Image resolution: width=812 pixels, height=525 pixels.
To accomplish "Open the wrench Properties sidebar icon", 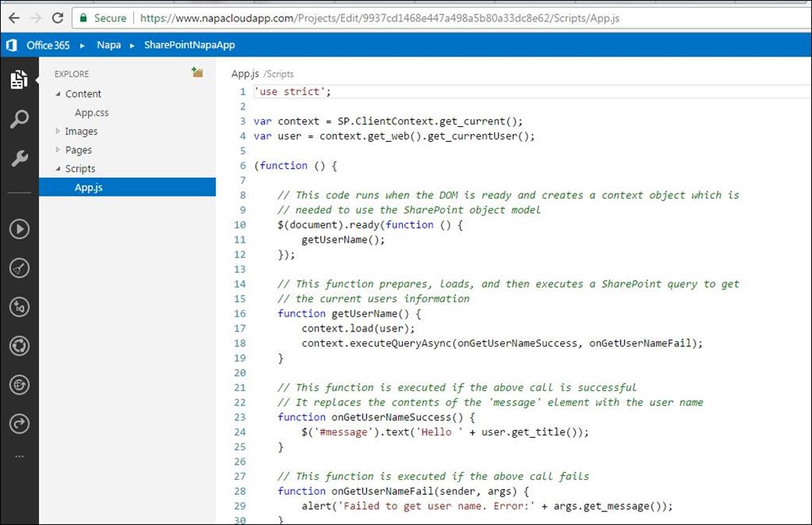I will (19, 158).
